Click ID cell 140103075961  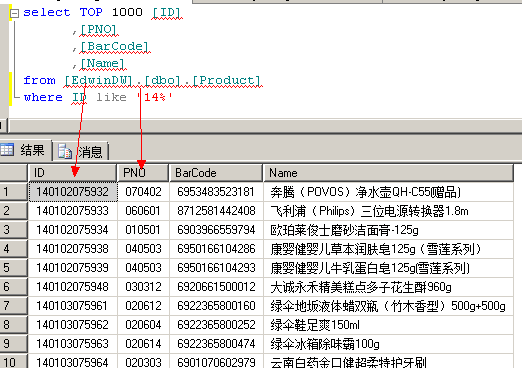[73, 306]
